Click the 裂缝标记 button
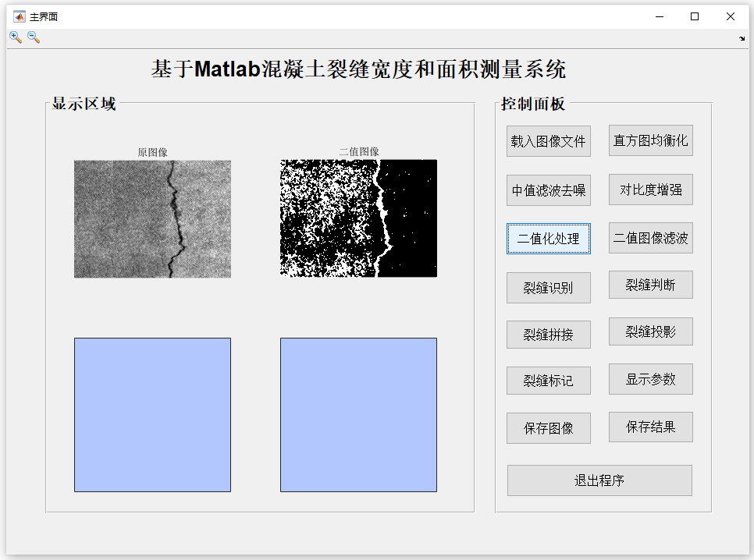This screenshot has width=754, height=560. pyautogui.click(x=548, y=381)
